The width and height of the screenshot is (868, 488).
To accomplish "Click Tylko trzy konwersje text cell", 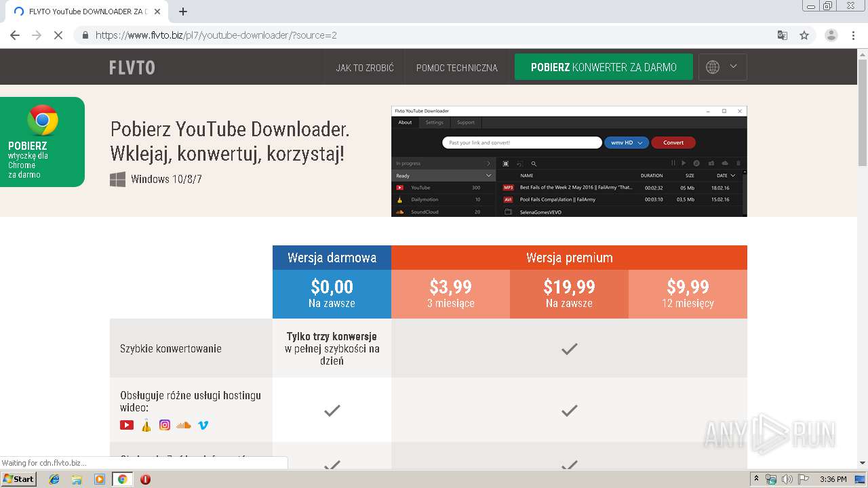I will coord(332,348).
